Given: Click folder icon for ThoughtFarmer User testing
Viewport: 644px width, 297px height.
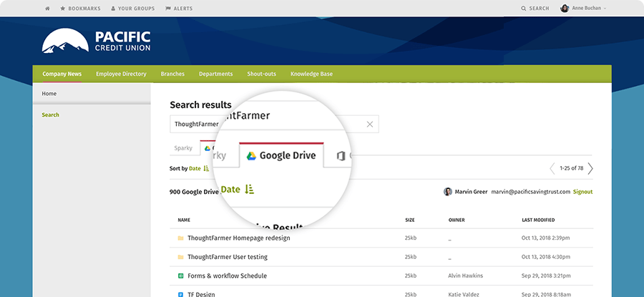Looking at the screenshot, I should click(180, 257).
